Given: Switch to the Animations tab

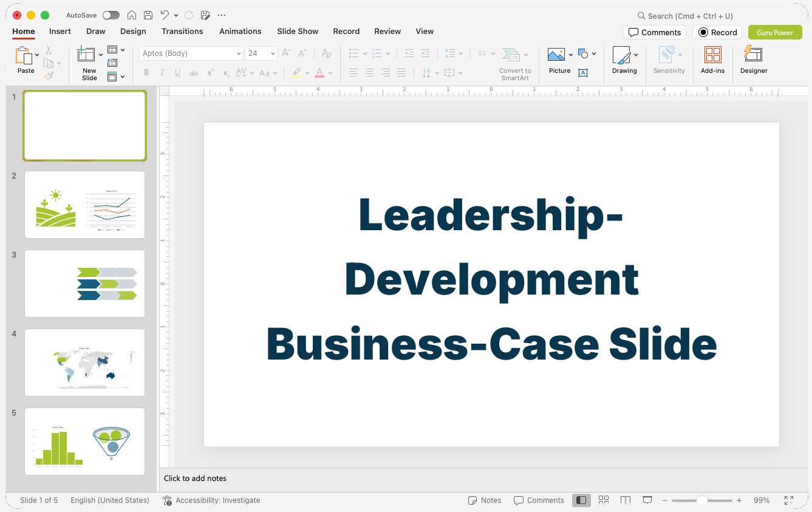Looking at the screenshot, I should 241,31.
